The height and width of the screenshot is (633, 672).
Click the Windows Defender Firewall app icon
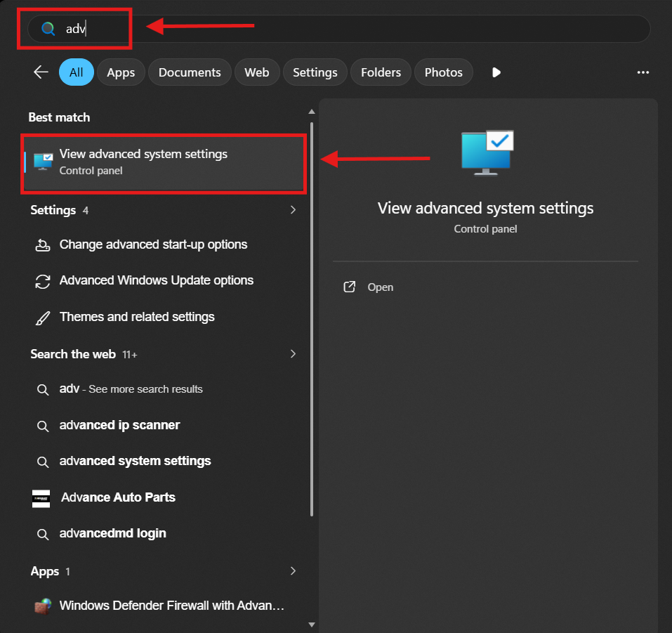pos(43,606)
